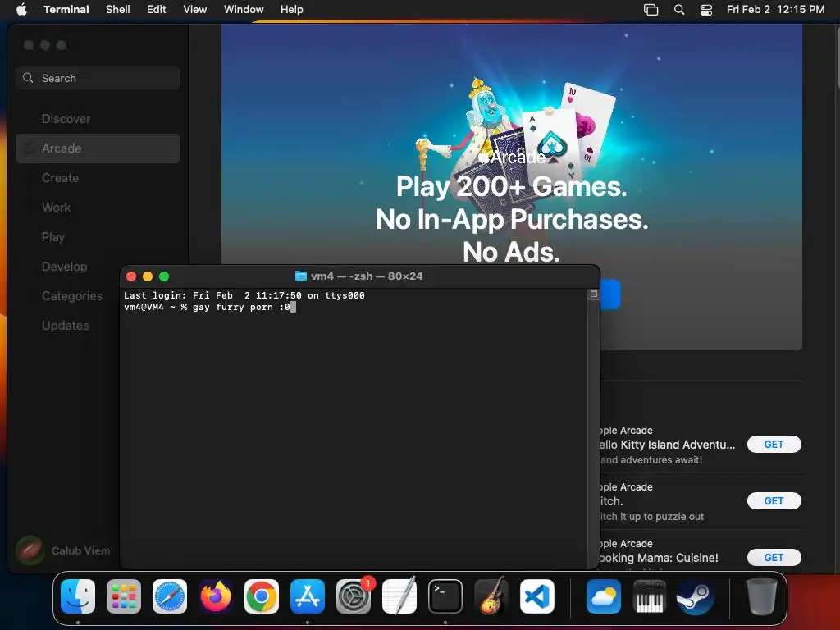Open Spotlight search in menu bar

pyautogui.click(x=678, y=9)
